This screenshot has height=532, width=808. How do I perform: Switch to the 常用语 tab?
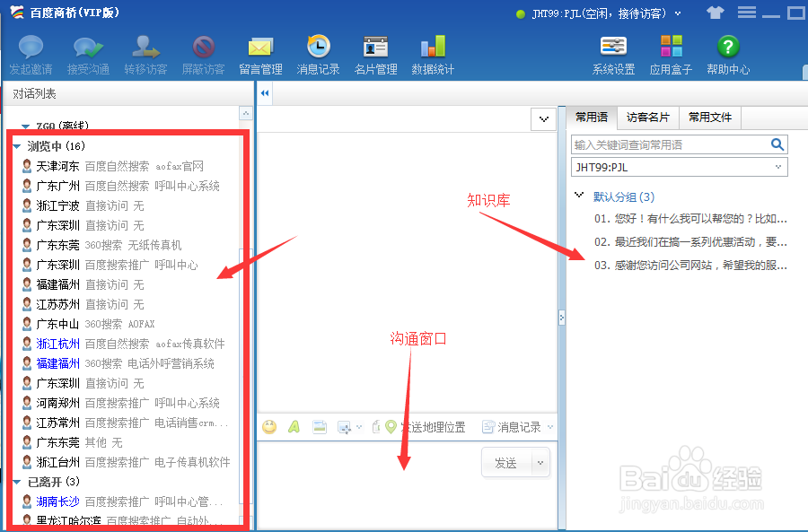(x=592, y=118)
